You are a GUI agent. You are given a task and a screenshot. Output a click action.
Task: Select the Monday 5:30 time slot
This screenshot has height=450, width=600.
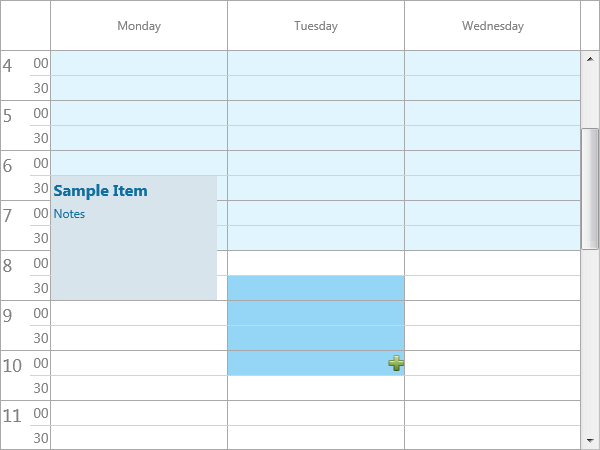pos(139,138)
